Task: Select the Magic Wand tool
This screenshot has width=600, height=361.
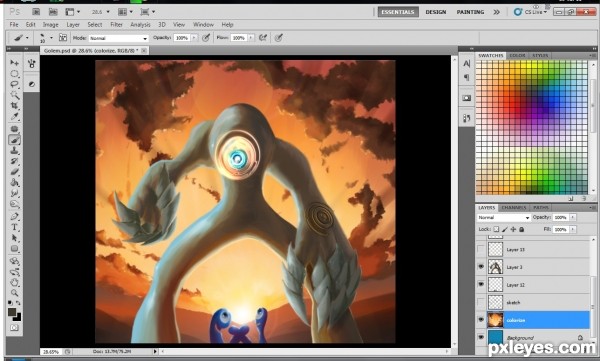Action: click(15, 95)
